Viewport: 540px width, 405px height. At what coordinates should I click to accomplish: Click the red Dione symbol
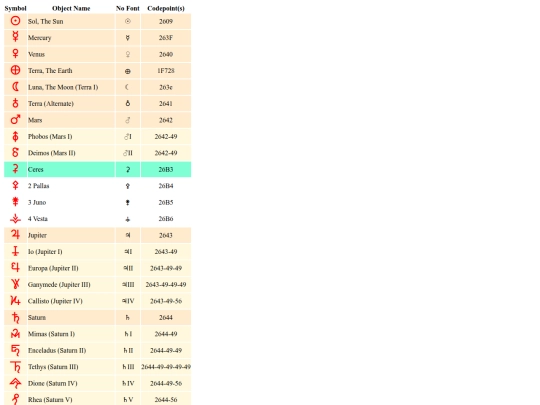[x=15, y=383]
